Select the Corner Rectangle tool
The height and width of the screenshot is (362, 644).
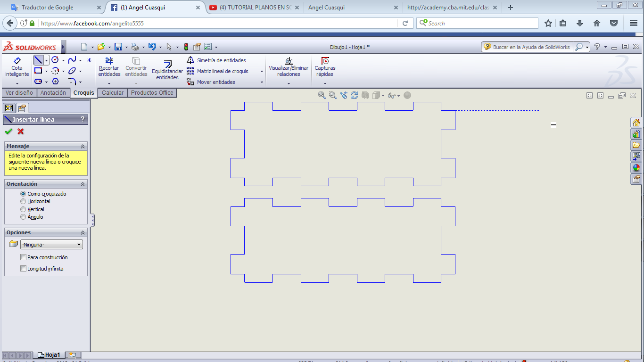(38, 71)
